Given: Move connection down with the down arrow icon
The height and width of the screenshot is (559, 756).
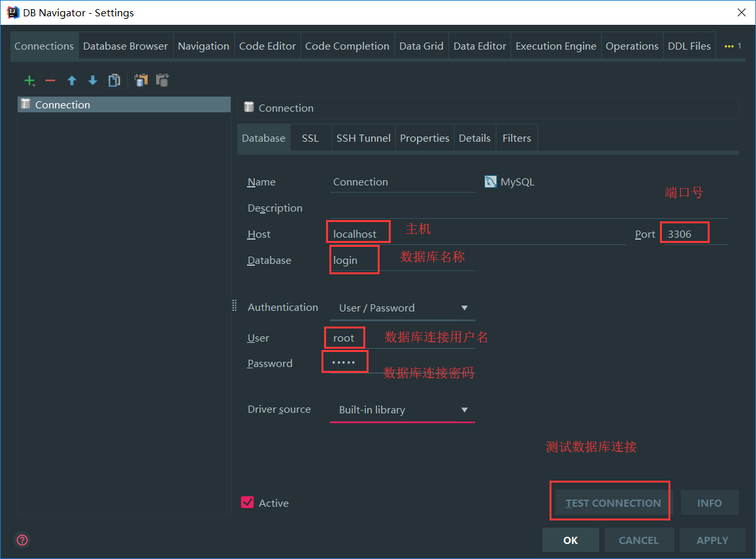Looking at the screenshot, I should (93, 80).
